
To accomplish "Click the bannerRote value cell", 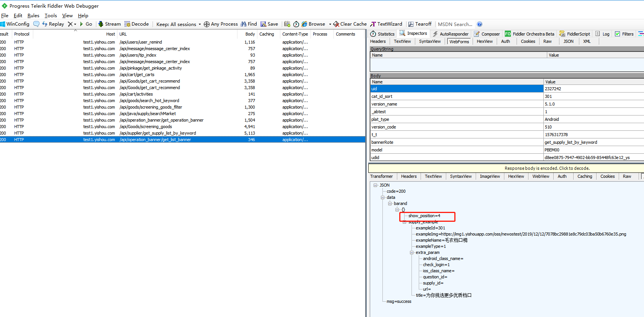I will coord(594,142).
